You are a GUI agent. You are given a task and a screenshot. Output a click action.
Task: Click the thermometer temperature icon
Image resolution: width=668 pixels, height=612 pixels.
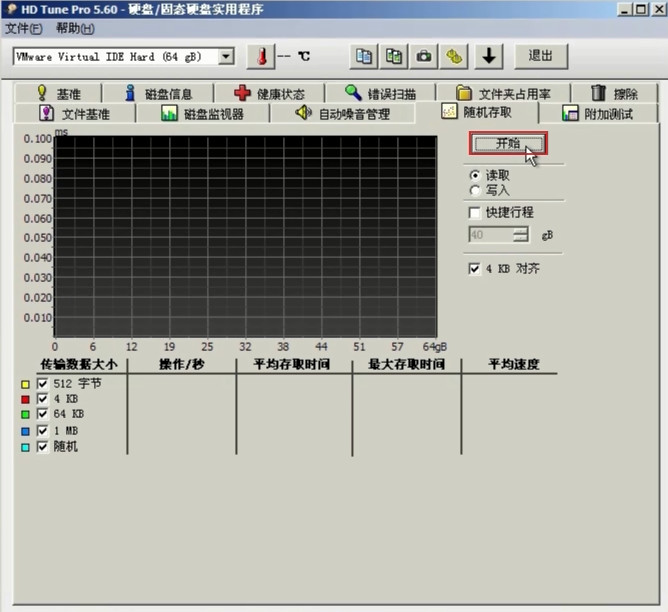tap(261, 56)
